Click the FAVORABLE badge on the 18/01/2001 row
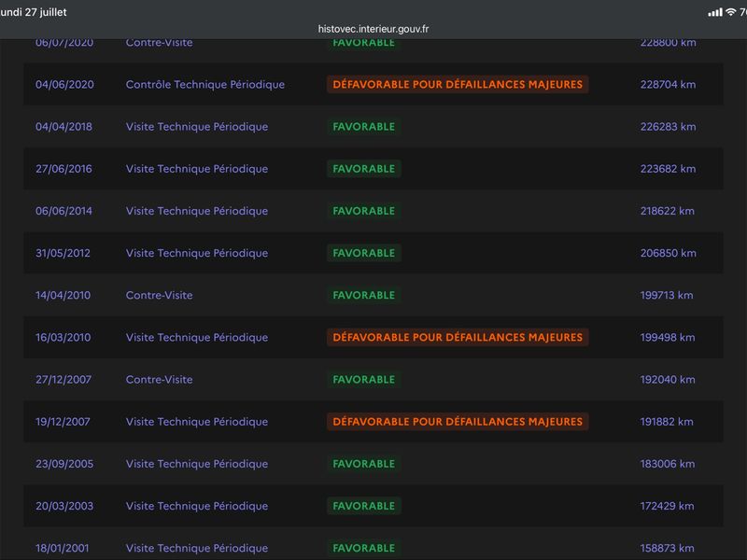 pos(363,548)
